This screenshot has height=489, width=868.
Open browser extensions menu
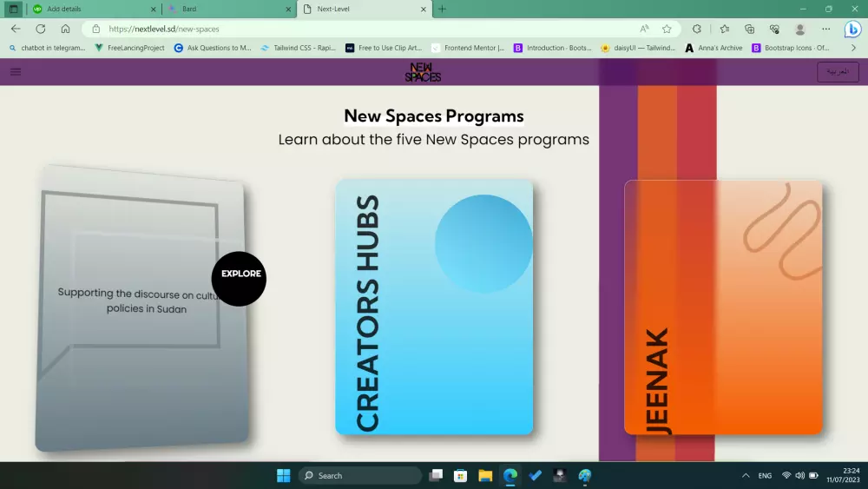coord(697,29)
